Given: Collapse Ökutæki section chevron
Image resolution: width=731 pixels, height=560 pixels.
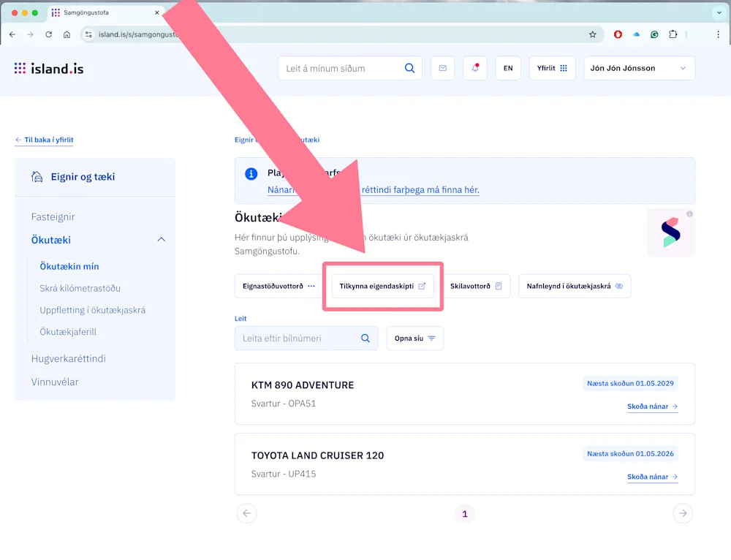Looking at the screenshot, I should pos(162,240).
